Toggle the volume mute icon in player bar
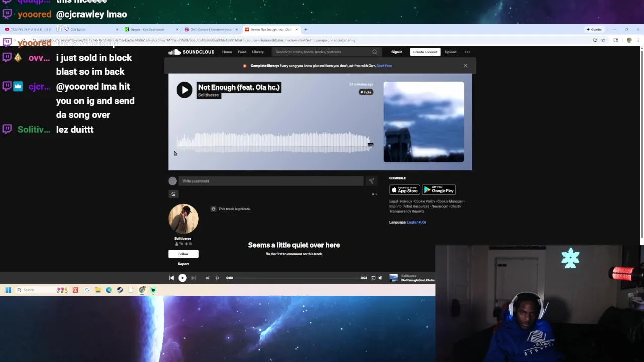The height and width of the screenshot is (362, 644). (380, 278)
